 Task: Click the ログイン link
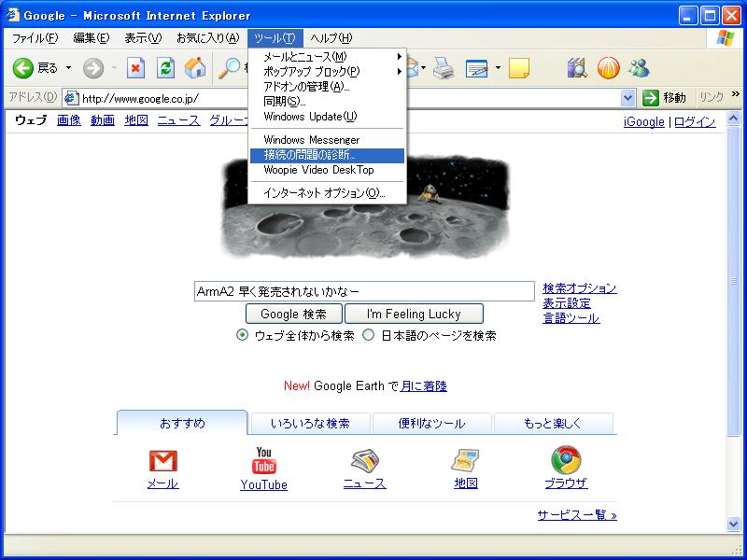[695, 122]
